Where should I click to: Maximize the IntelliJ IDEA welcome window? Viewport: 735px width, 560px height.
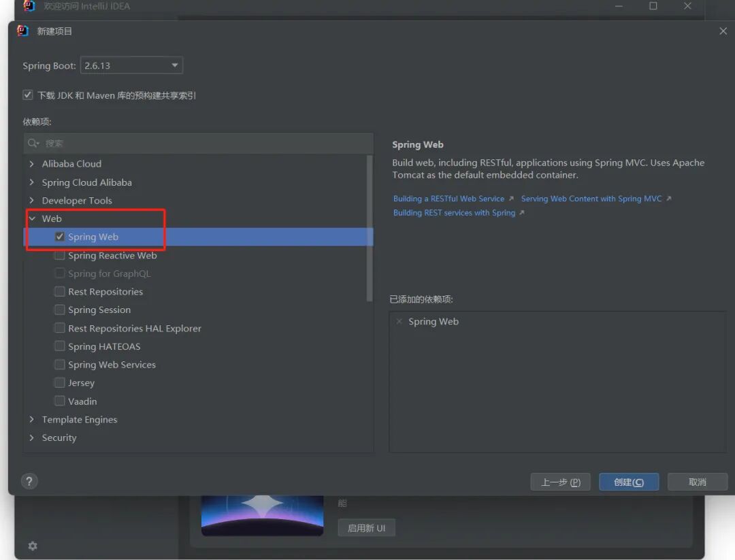653,6
